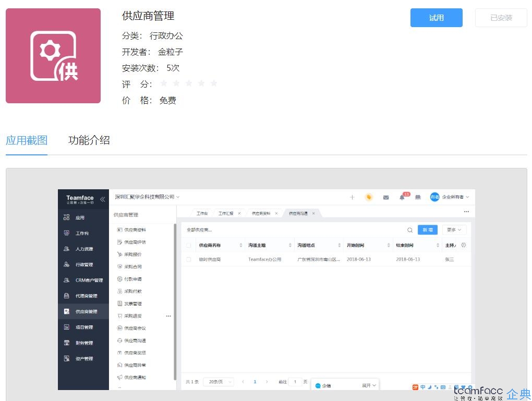This screenshot has height=401, width=532.
Task: Go to page 1 in pagination
Action: 255,382
